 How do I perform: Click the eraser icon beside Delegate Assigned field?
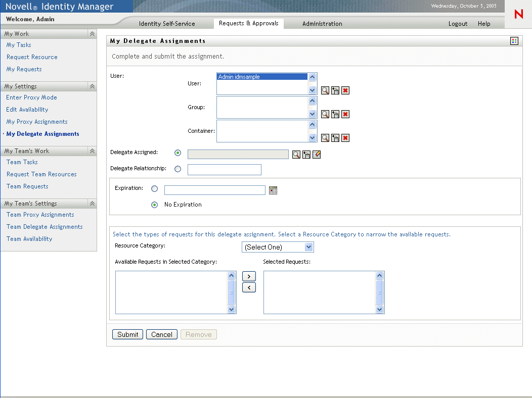tap(317, 155)
